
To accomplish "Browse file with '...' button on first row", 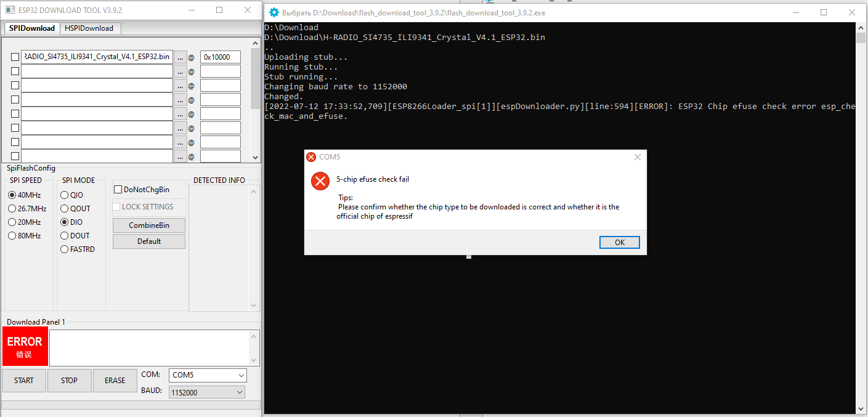I will click(x=180, y=57).
